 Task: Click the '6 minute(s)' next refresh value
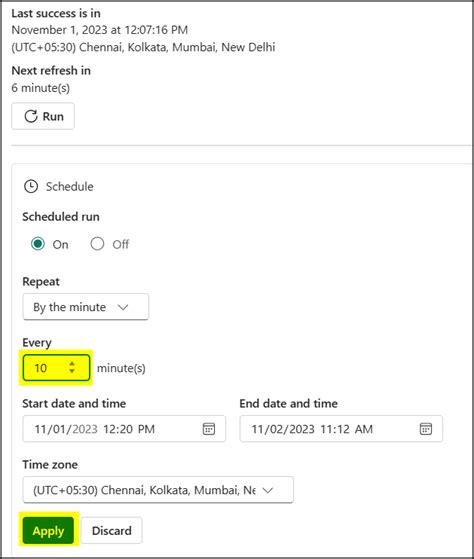(x=41, y=88)
